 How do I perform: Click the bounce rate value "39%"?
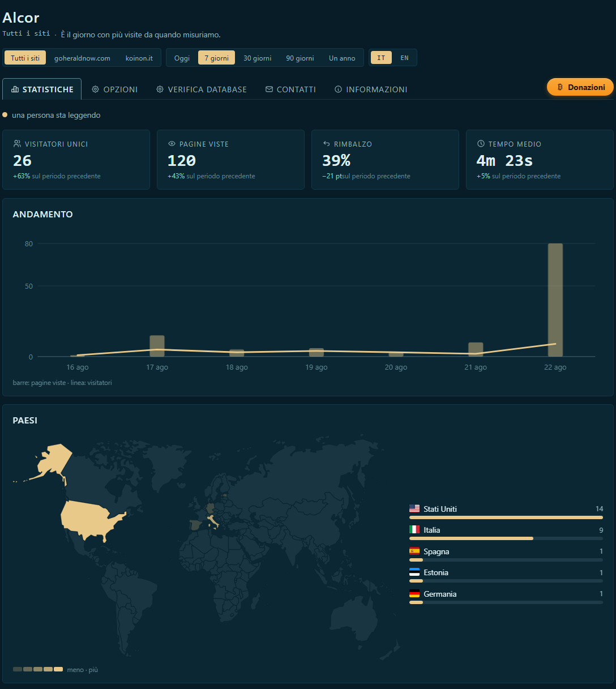336,161
